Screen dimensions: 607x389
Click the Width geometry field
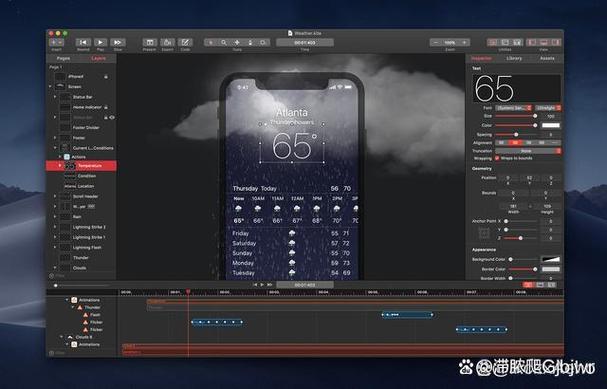513,206
